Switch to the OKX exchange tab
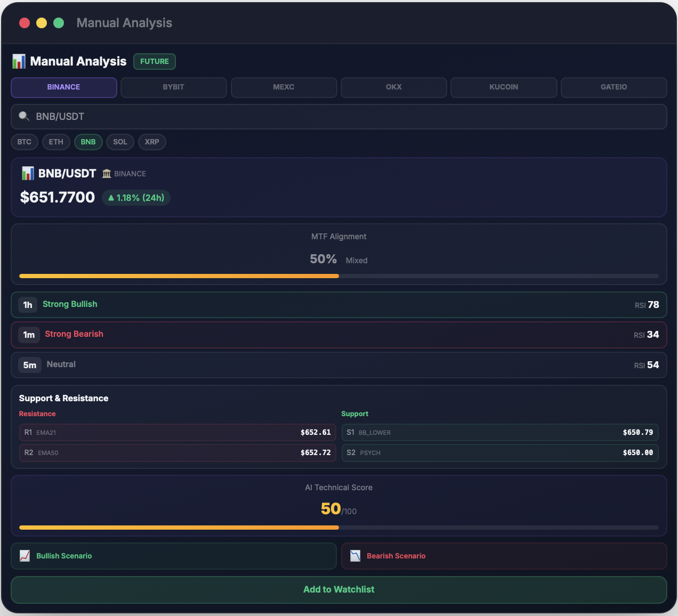678x616 pixels. (393, 87)
